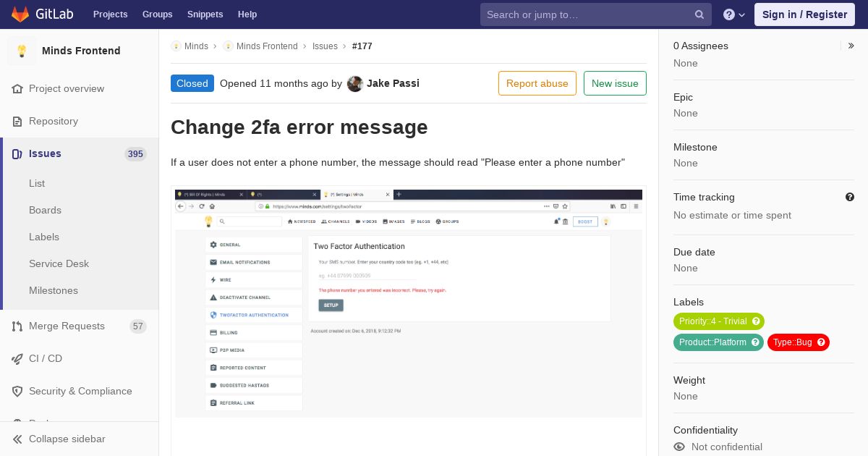Viewport: 868px width, 456px height.
Task: Collapse the right sidebar with double-arrow
Action: (x=851, y=46)
